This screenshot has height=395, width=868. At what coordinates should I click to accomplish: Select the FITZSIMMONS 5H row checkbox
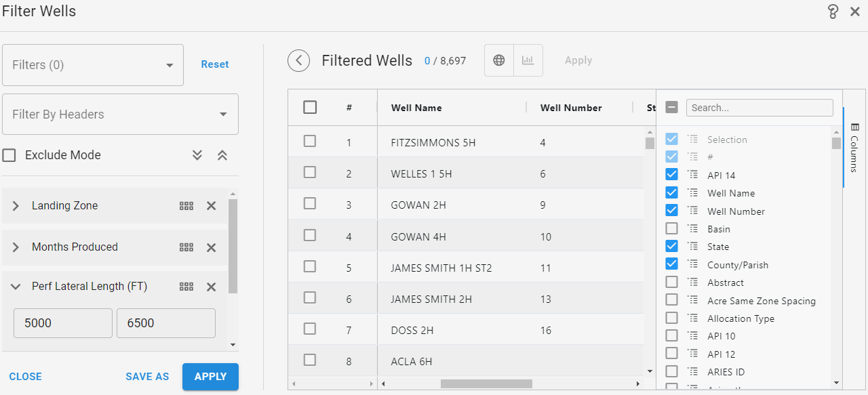click(310, 142)
